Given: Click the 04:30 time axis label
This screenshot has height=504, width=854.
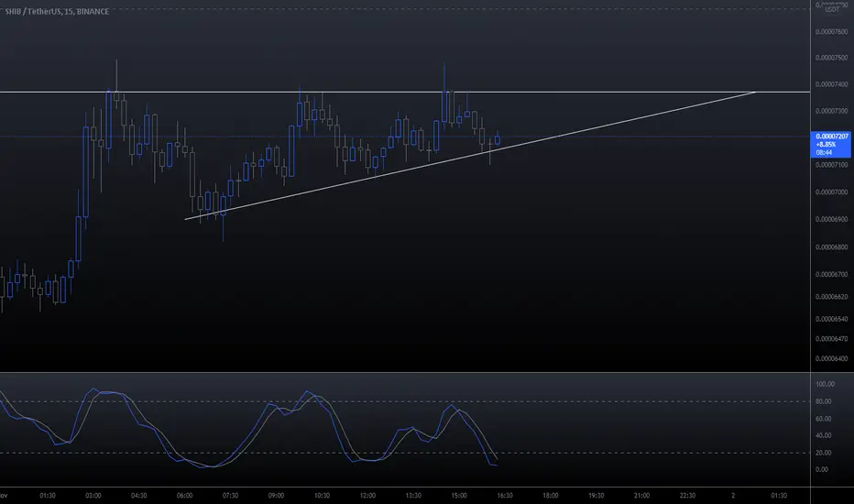Looking at the screenshot, I should [139, 496].
